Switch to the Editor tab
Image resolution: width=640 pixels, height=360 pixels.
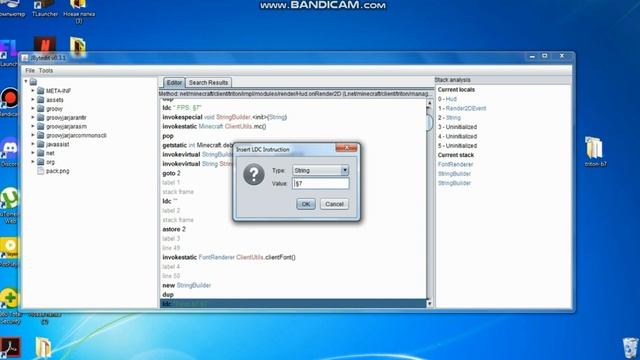[174, 82]
